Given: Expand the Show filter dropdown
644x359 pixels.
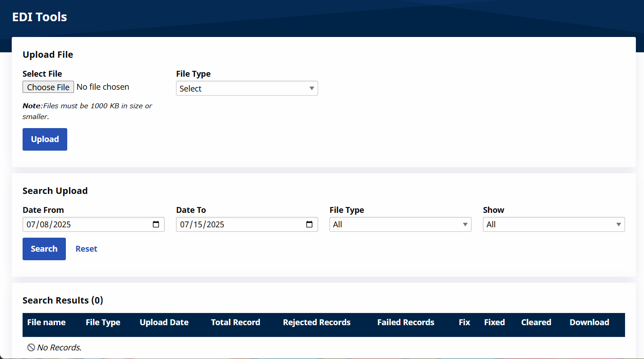Looking at the screenshot, I should point(554,225).
